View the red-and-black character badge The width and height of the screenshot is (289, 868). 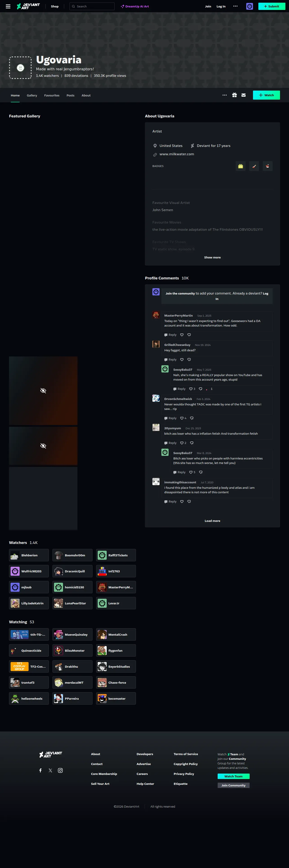click(267, 166)
